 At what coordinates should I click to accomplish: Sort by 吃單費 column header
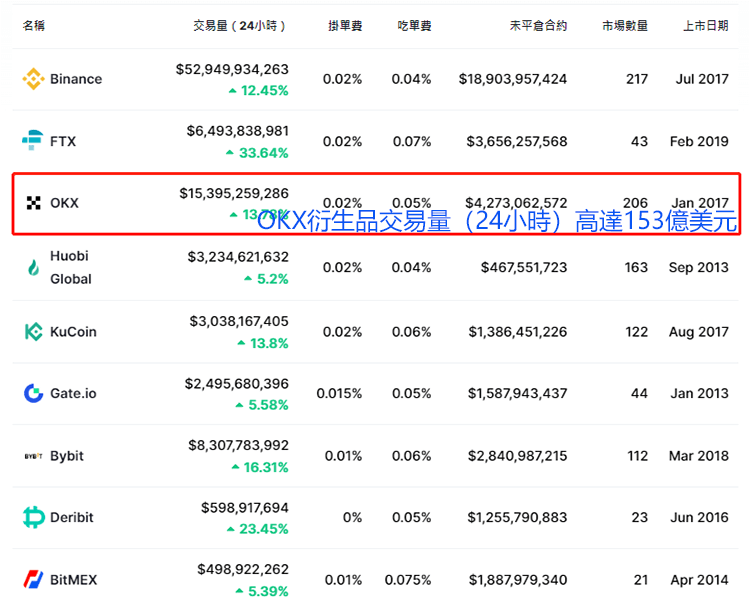414,25
